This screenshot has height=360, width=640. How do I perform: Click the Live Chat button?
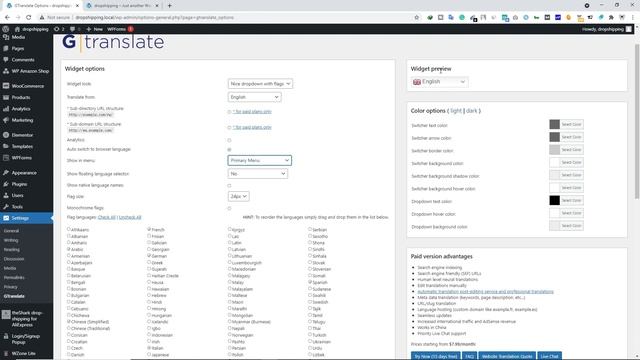click(549, 356)
